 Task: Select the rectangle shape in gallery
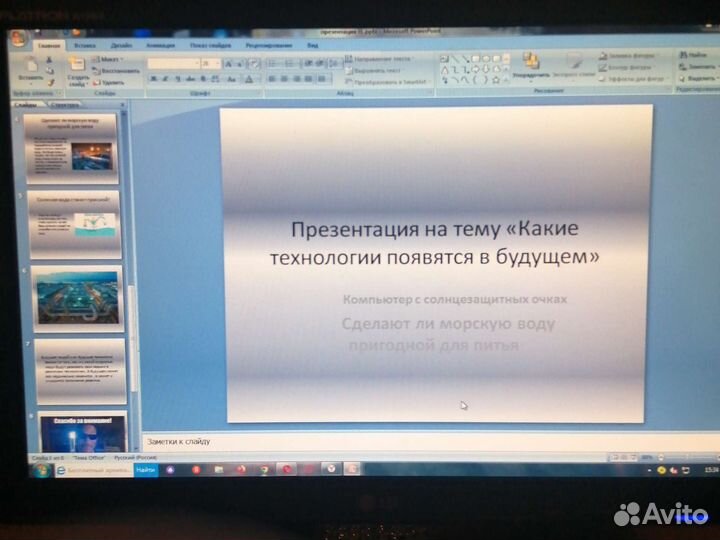(476, 59)
